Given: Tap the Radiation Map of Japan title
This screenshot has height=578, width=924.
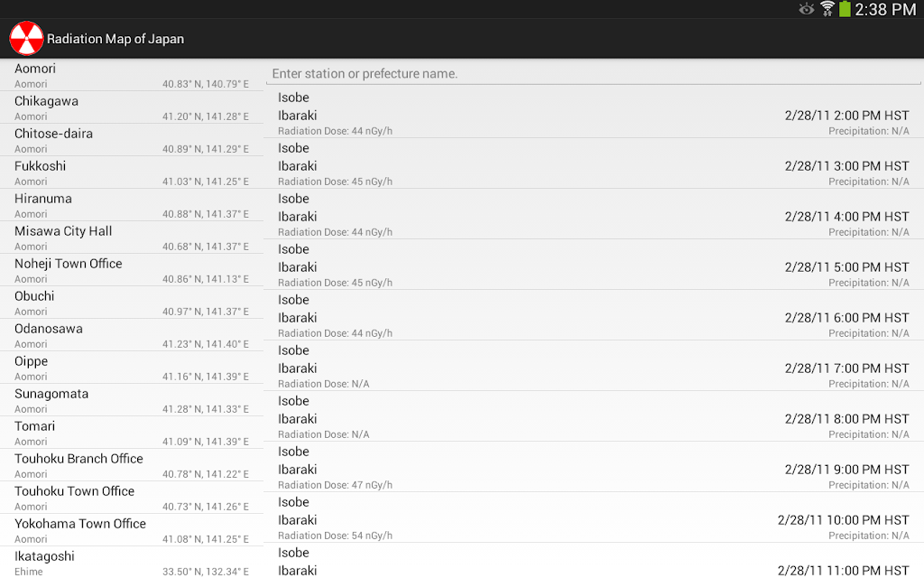Looking at the screenshot, I should click(x=115, y=39).
